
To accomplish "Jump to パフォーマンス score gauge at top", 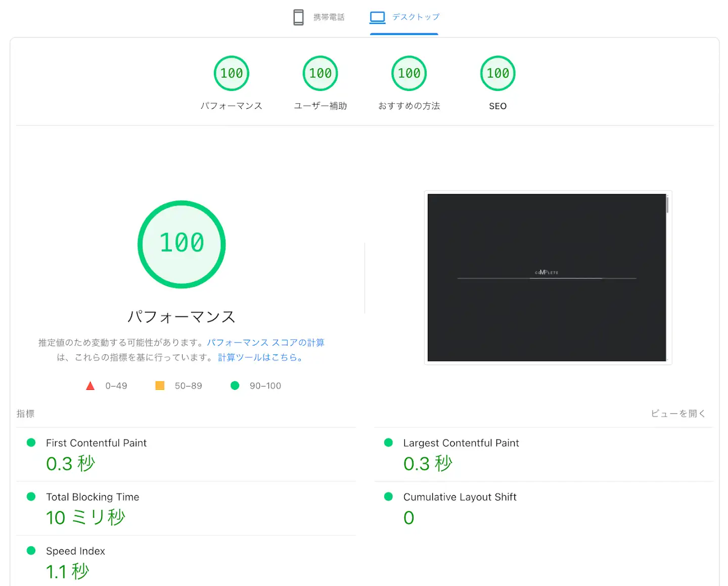I will point(232,74).
